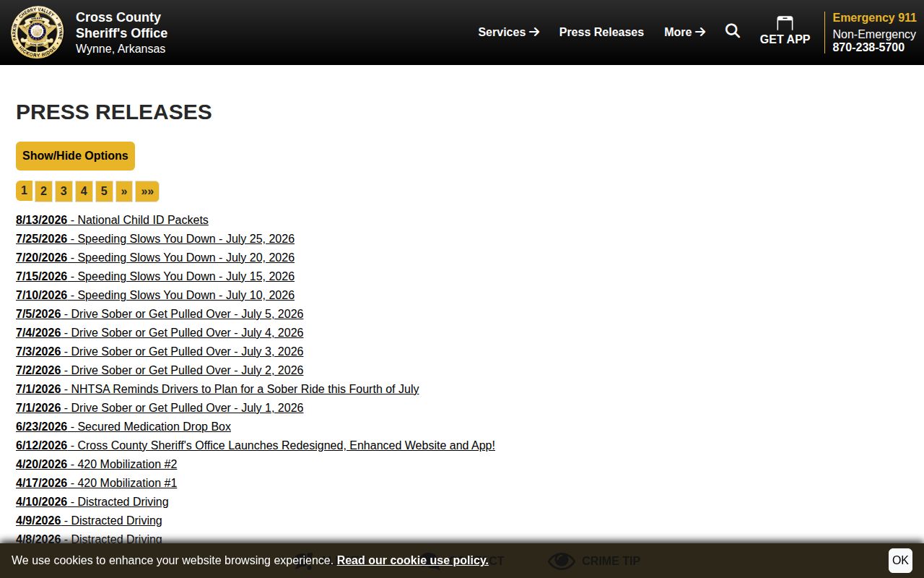This screenshot has height=578, width=924.
Task: Go to page 4 of press releases
Action: (x=84, y=191)
